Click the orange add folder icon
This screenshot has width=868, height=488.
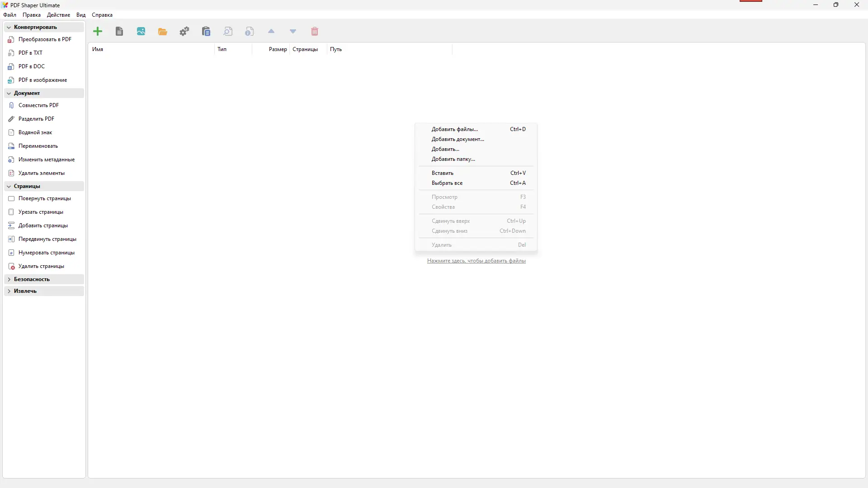pyautogui.click(x=163, y=32)
